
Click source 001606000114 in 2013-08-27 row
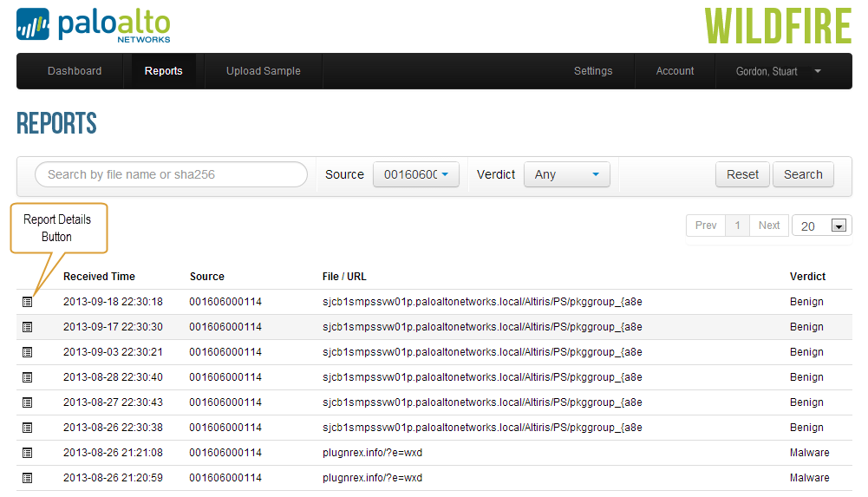point(225,402)
